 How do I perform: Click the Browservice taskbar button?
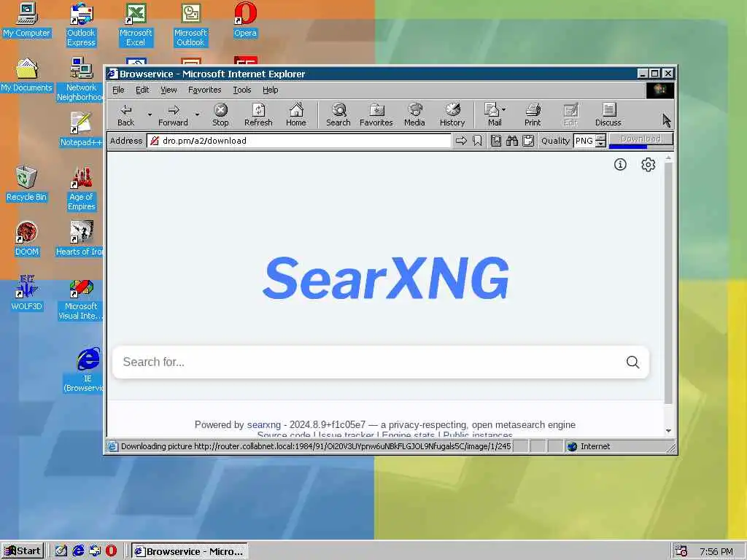(x=189, y=551)
